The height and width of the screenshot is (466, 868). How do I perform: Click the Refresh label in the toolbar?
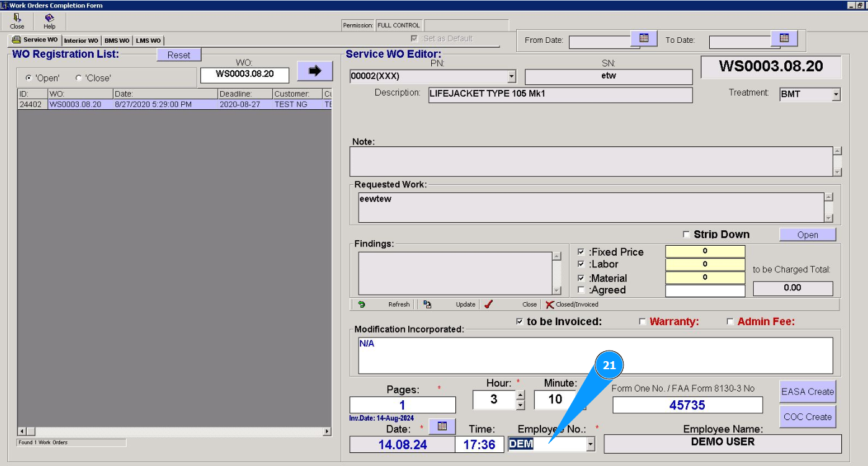tap(399, 305)
